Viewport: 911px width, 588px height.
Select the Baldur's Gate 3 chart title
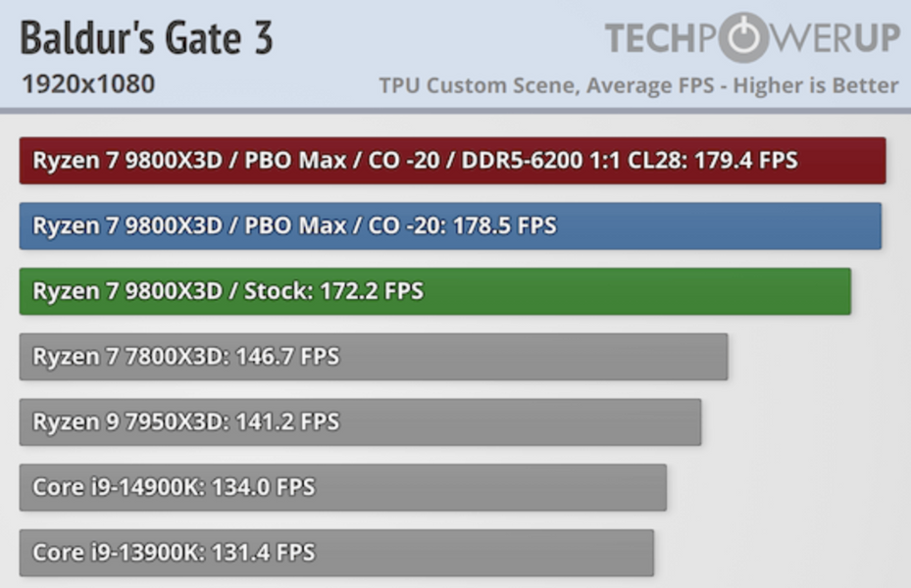click(146, 38)
